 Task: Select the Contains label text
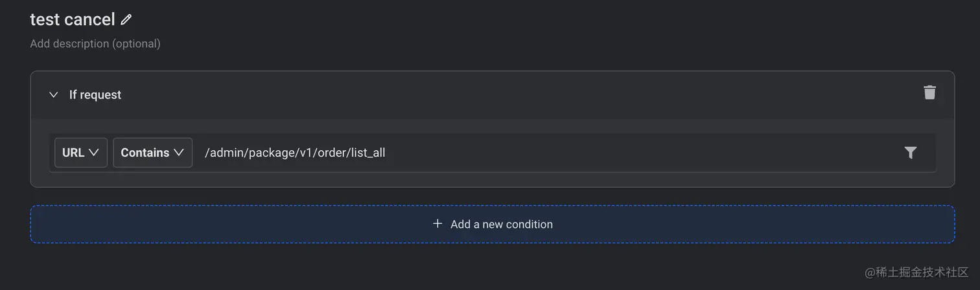[145, 153]
